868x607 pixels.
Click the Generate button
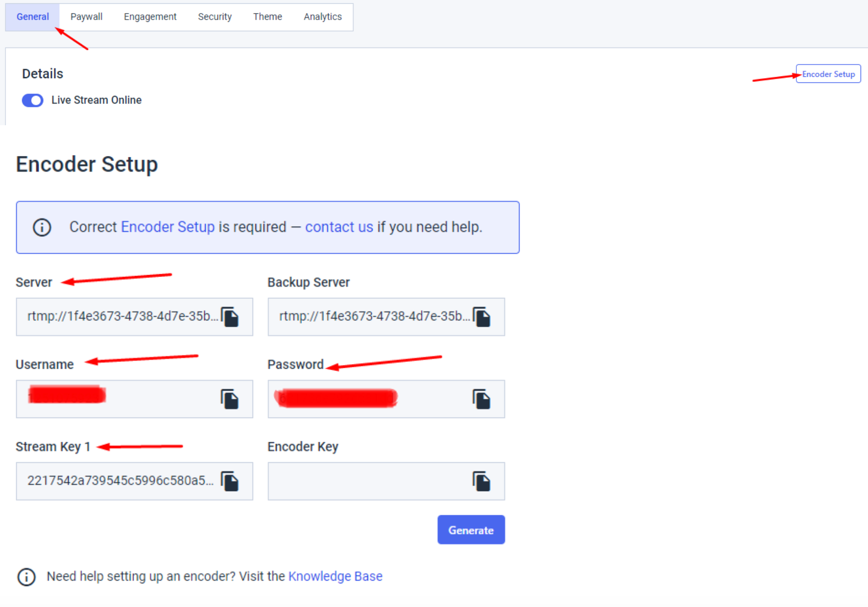pyautogui.click(x=471, y=530)
